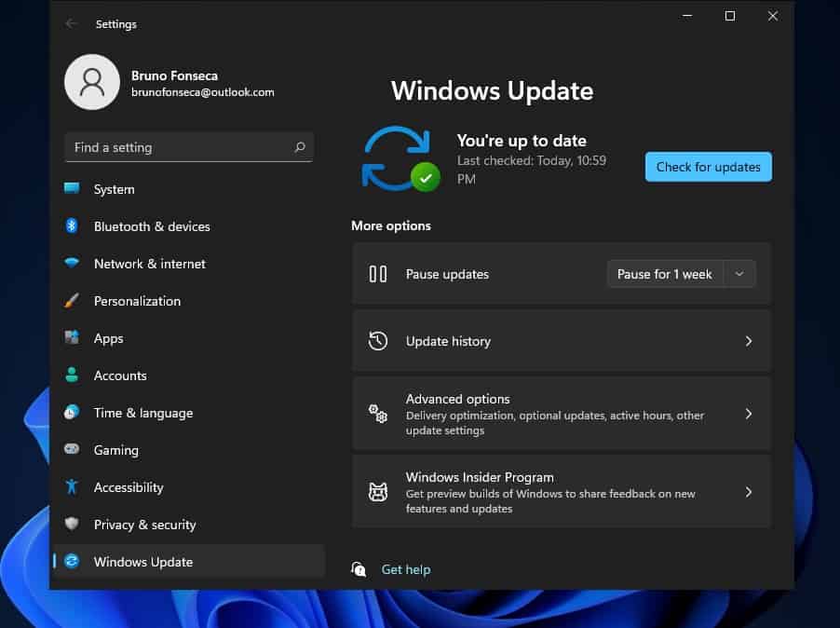The image size is (840, 628).
Task: Select Personalization in sidebar
Action: [189, 301]
